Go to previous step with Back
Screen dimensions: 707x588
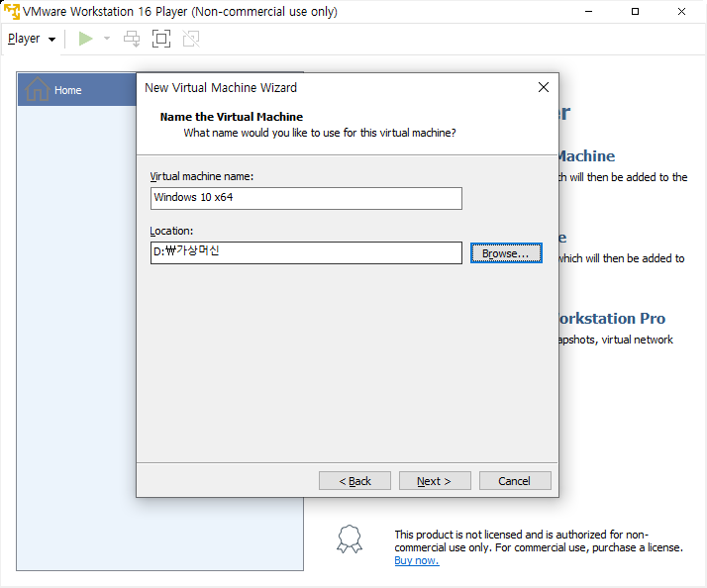coord(354,481)
